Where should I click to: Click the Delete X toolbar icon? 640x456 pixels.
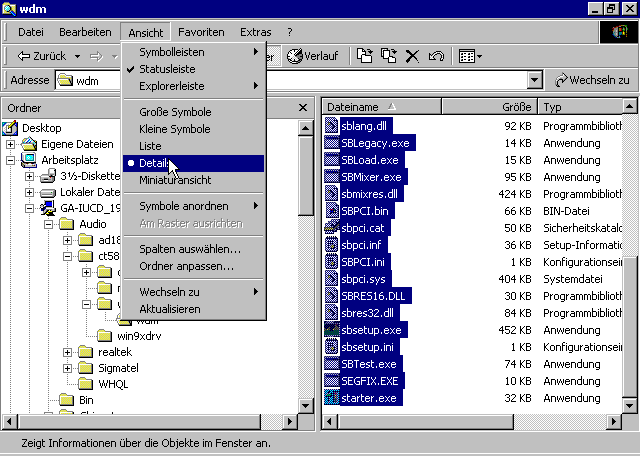coord(412,56)
